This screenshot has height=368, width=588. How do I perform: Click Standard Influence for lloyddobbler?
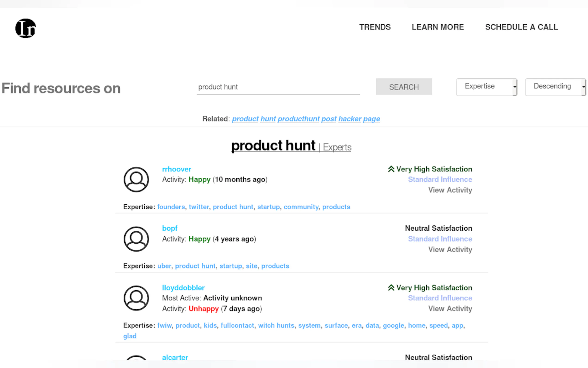[440, 298]
